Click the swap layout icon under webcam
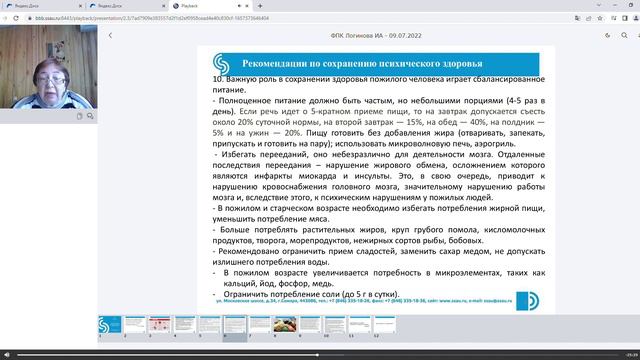This screenshot has height=360, width=640. pos(80,116)
